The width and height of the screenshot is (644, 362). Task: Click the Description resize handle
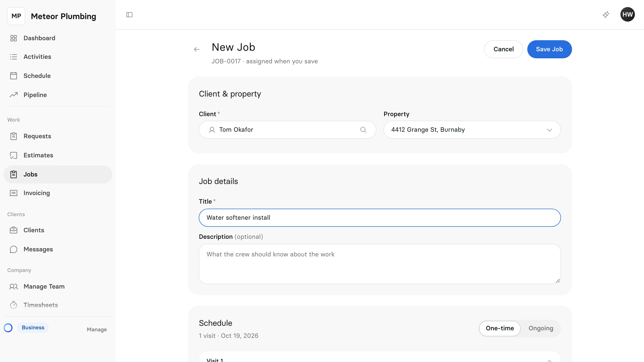(557, 281)
